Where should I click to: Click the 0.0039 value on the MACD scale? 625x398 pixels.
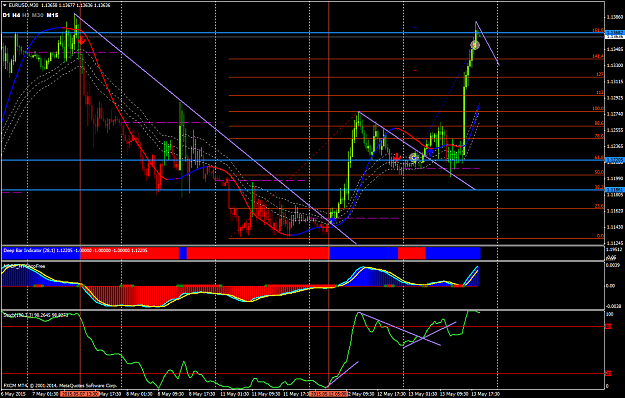click(x=613, y=265)
